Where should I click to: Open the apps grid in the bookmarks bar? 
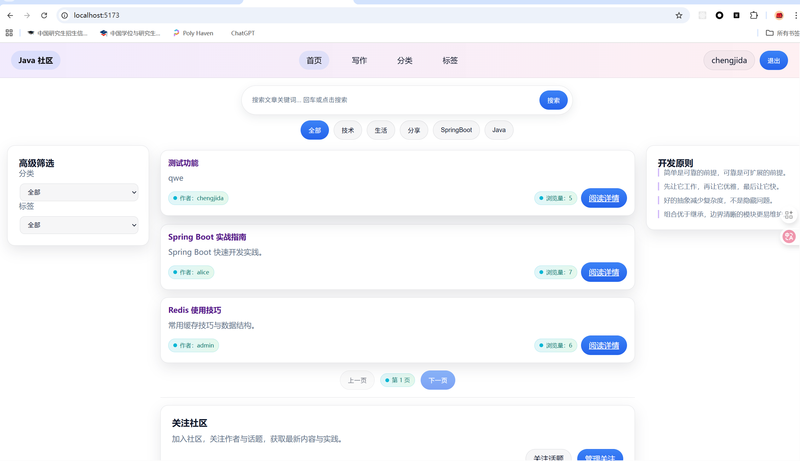[x=9, y=33]
